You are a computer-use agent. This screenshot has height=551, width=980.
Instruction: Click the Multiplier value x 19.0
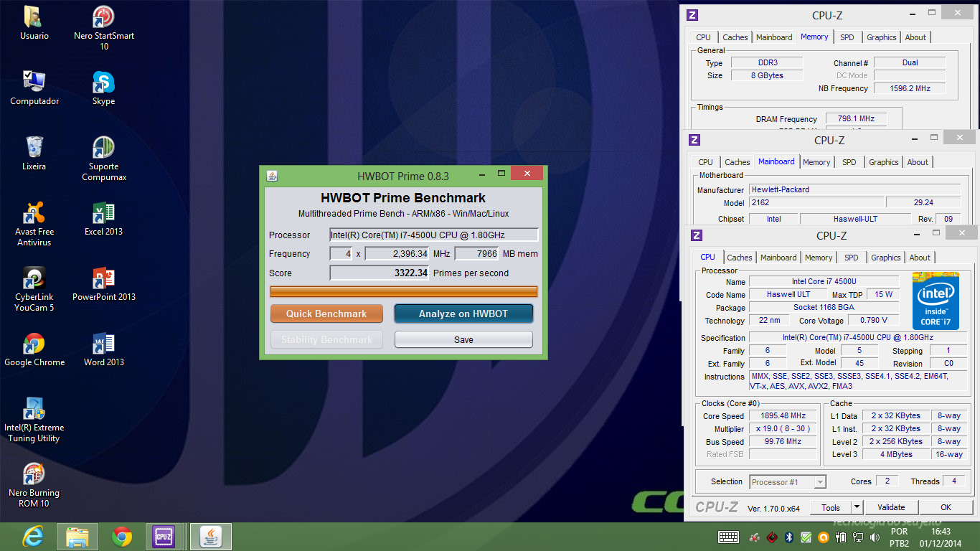click(783, 428)
